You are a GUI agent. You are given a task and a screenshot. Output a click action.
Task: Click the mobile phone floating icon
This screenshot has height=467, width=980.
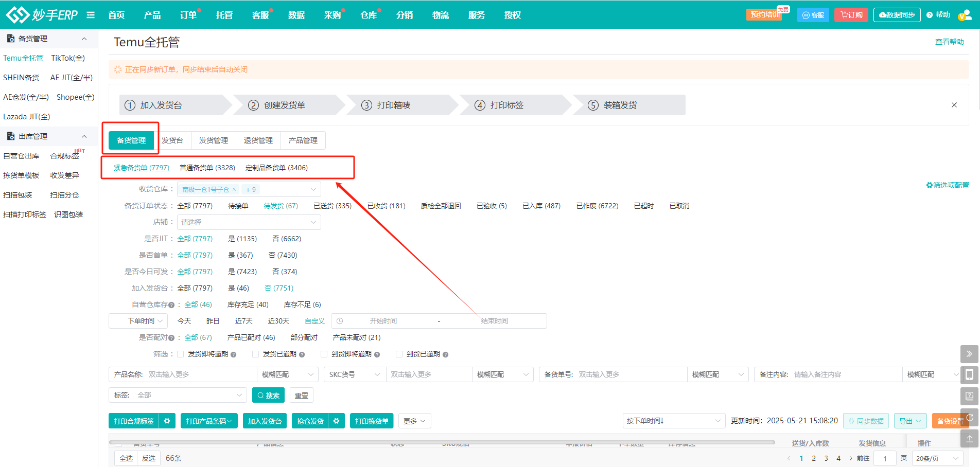969,375
